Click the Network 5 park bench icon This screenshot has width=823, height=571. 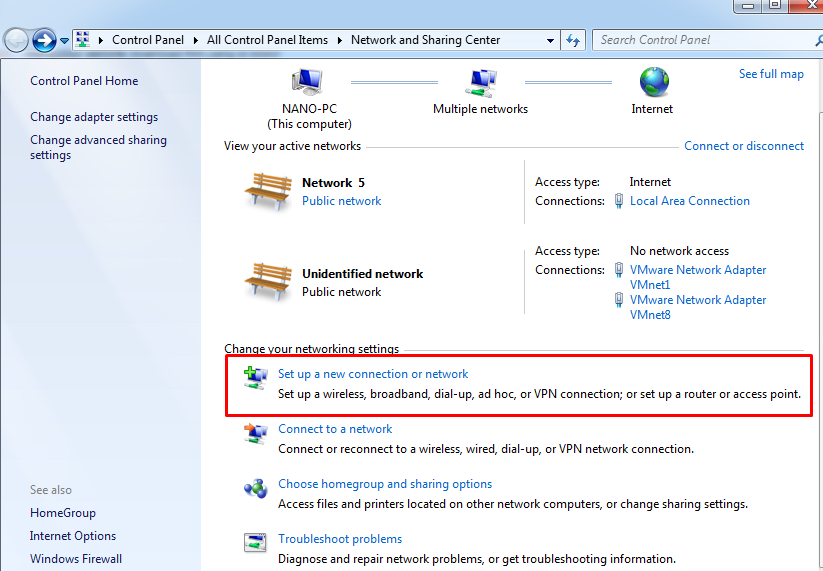[x=268, y=192]
